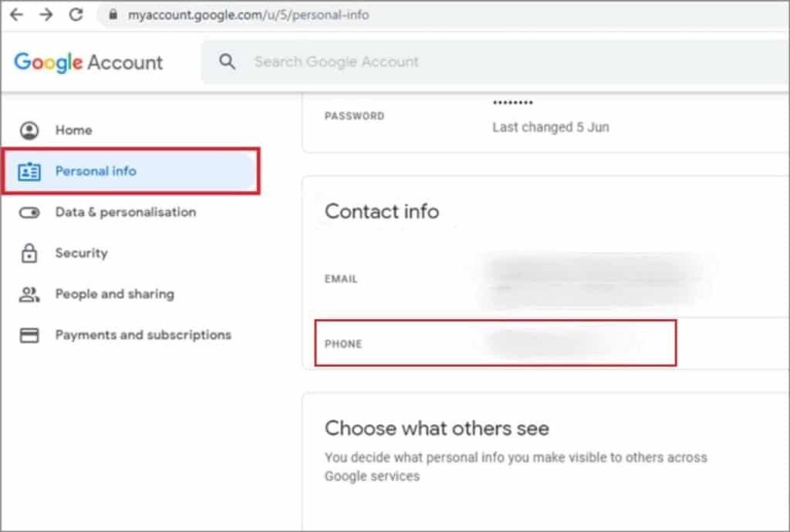Click the site security lock icon
The width and height of the screenshot is (790, 532).
[113, 15]
